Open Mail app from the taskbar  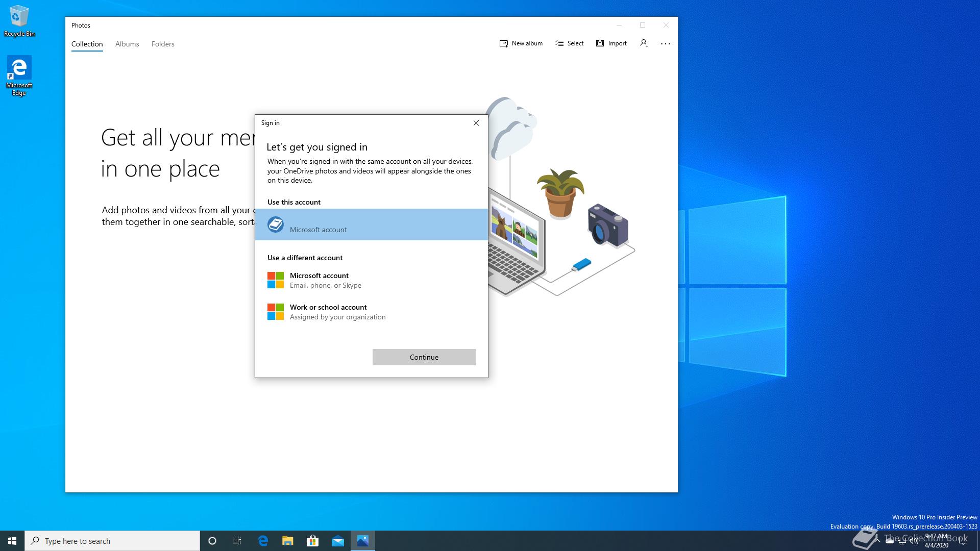pyautogui.click(x=338, y=541)
